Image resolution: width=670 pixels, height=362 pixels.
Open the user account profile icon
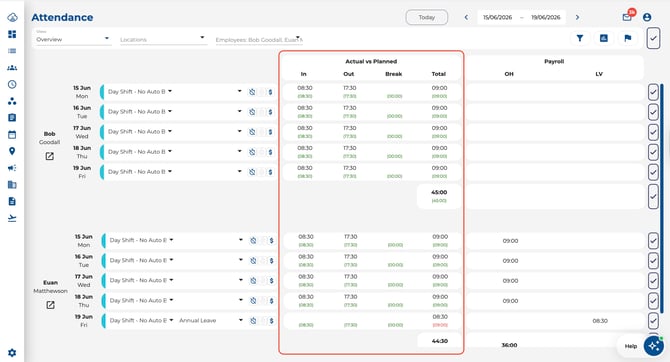click(647, 17)
